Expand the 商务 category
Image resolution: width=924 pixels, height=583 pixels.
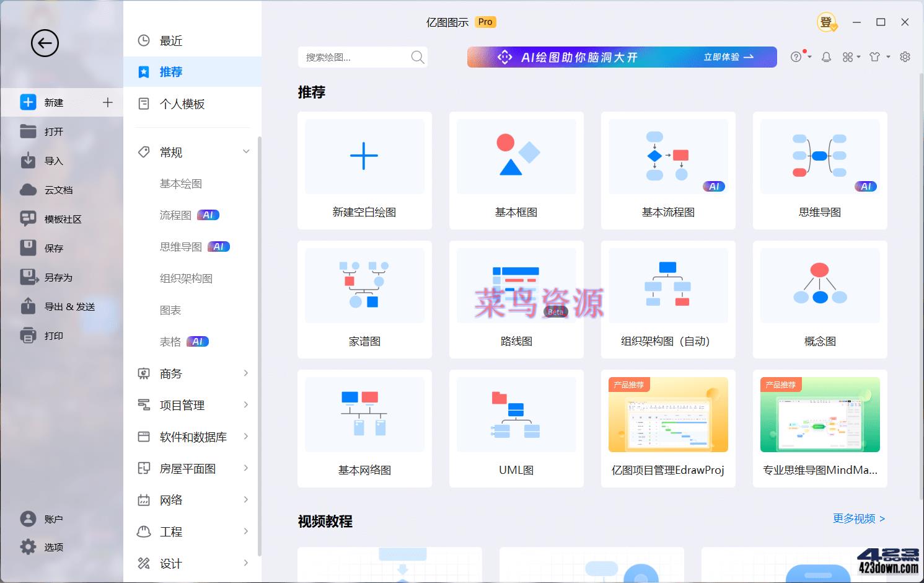246,373
